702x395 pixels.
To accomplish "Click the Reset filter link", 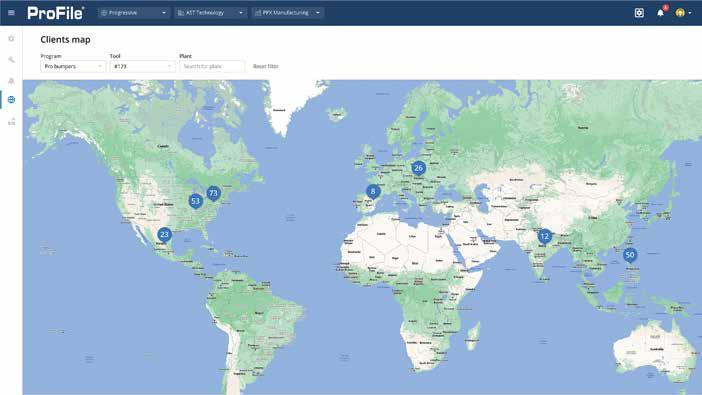I will (x=265, y=66).
